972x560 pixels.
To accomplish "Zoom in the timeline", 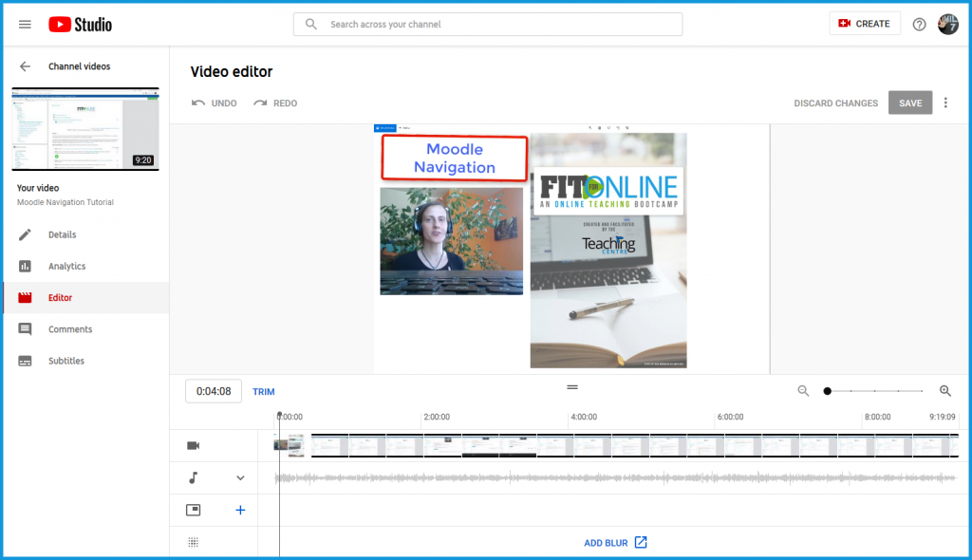I will click(x=944, y=391).
